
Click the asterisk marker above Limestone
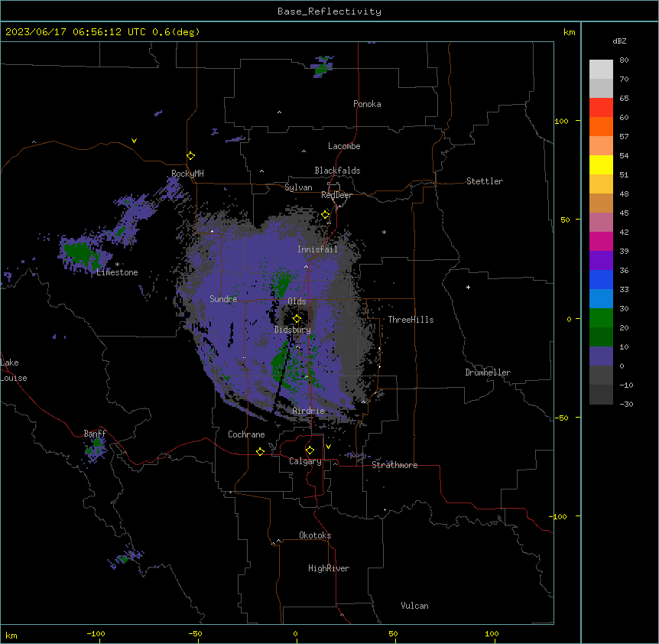click(117, 264)
